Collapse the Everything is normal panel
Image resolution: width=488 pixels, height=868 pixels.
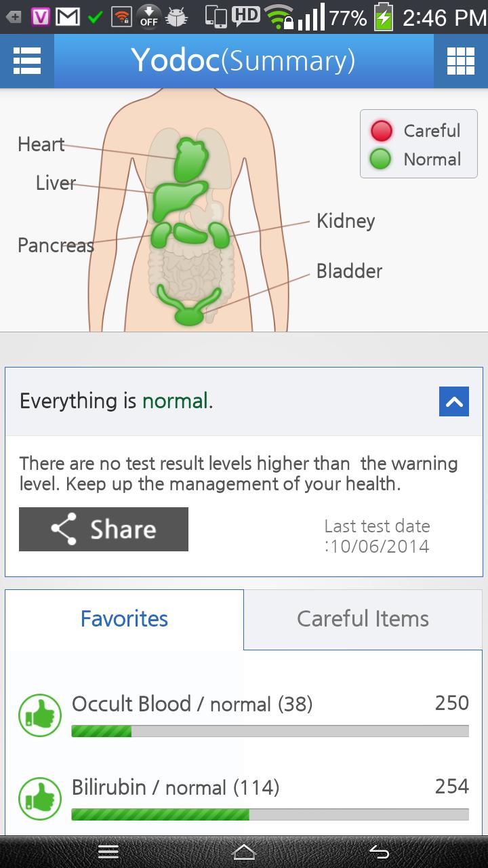pyautogui.click(x=454, y=401)
